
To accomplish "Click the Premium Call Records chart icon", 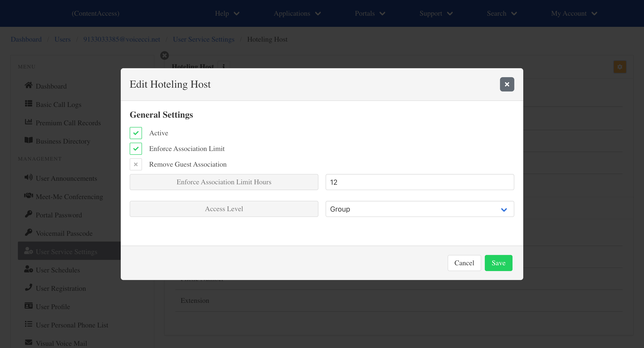I will [x=28, y=122].
